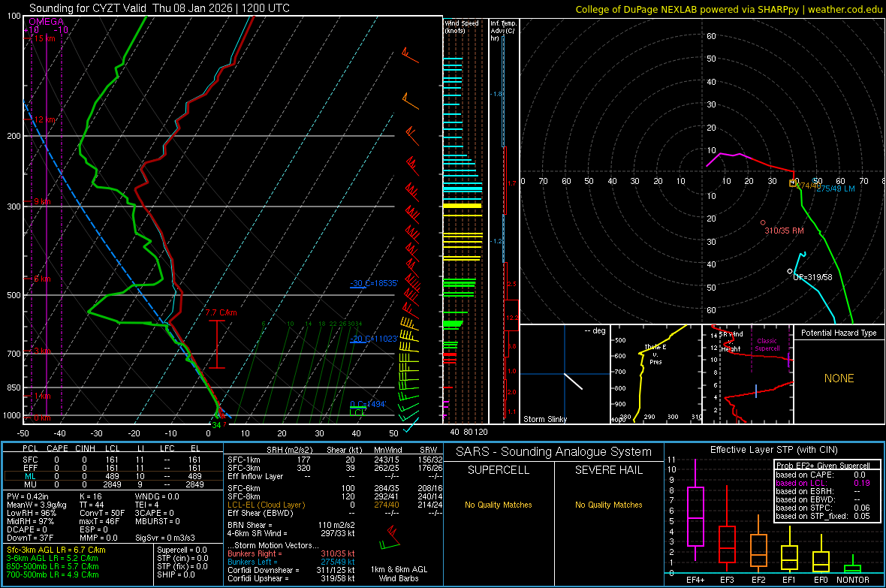Click the sounding title for CYZT
The height and width of the screenshot is (588, 886).
159,8
